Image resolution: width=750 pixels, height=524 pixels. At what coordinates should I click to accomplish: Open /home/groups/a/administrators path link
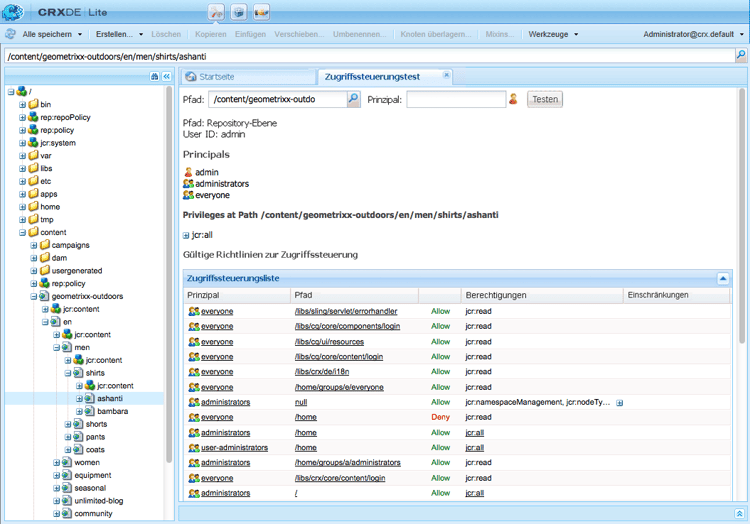348,463
